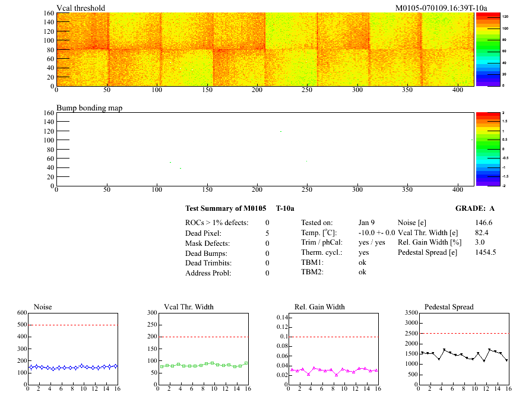Screen dimensions: 532x399
Task: Select the Dead Pixel count value 5
Action: coord(267,233)
